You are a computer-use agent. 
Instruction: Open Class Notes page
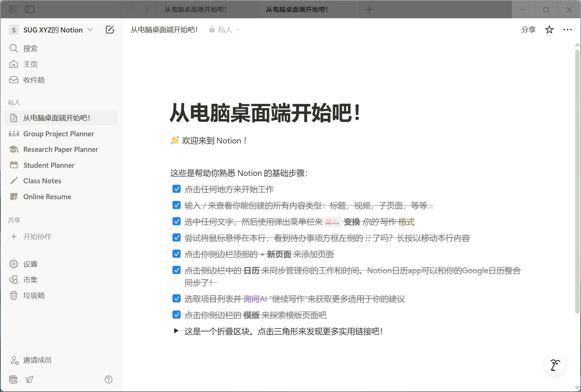(x=42, y=181)
